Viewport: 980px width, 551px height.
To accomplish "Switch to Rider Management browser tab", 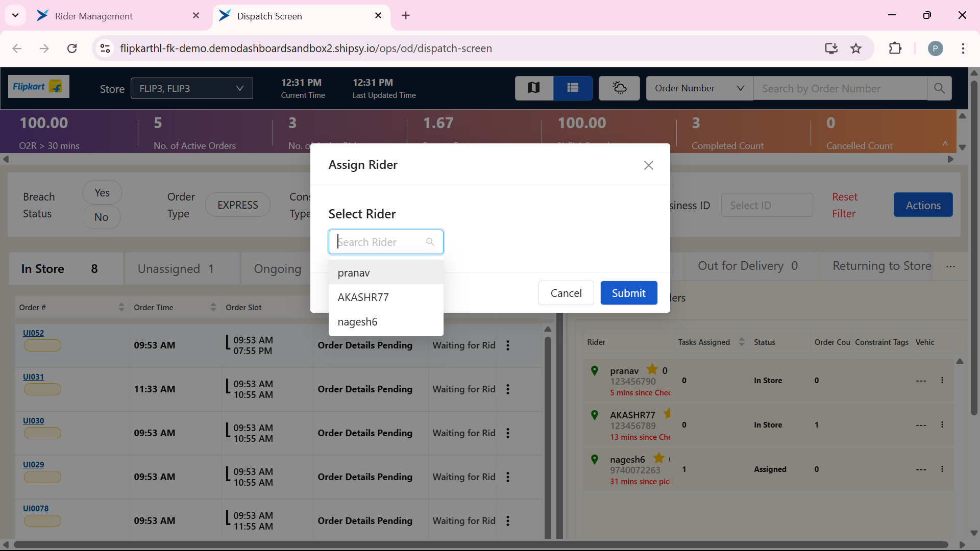I will tap(118, 16).
